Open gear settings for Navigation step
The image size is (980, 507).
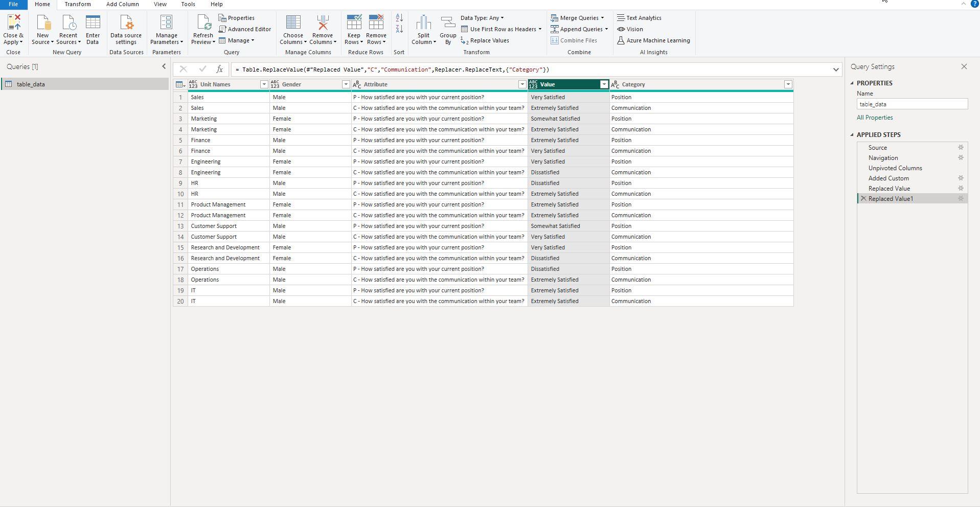tap(961, 158)
